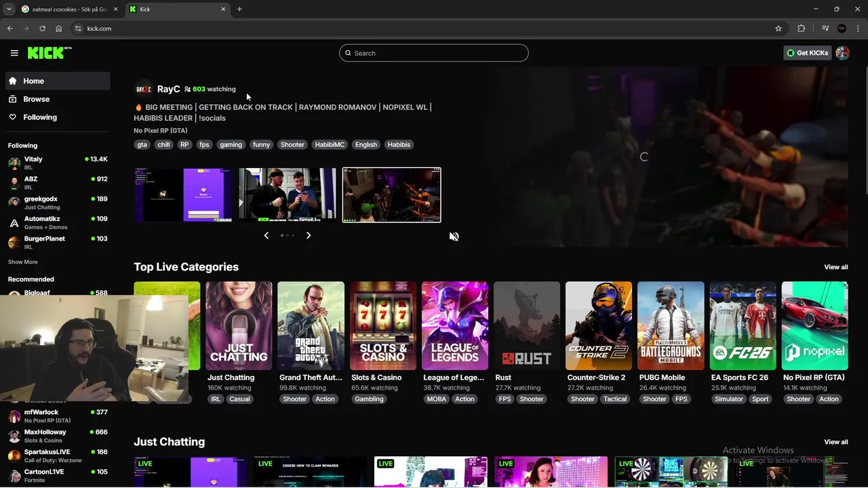Open Automatikz channel in sidebar
Image resolution: width=868 pixels, height=488 pixels.
click(x=58, y=222)
